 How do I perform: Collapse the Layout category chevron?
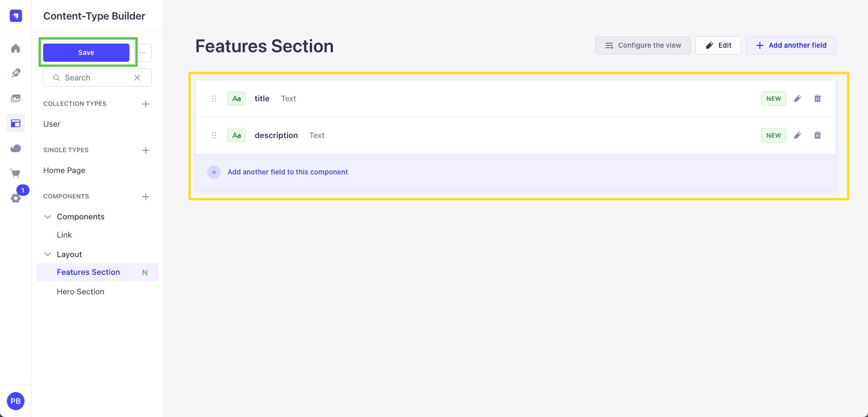coord(48,254)
